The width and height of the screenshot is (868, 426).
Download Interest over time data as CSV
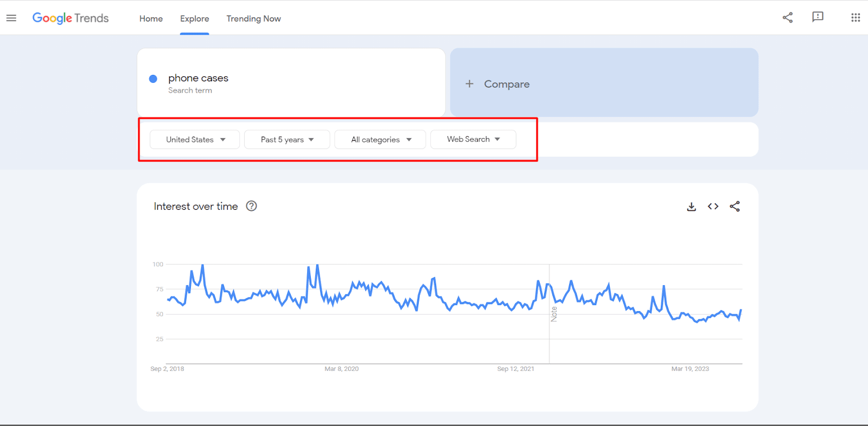pos(691,206)
